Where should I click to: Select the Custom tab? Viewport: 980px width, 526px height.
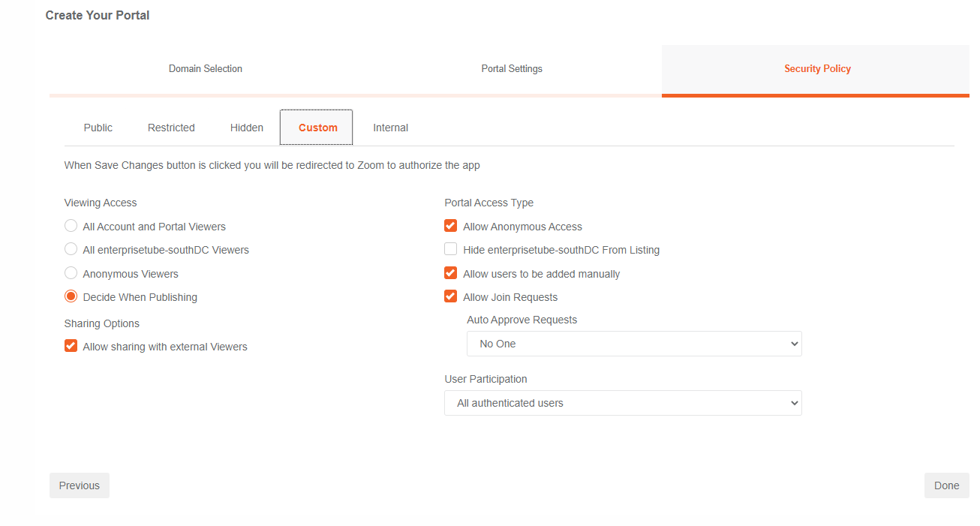[x=317, y=128]
